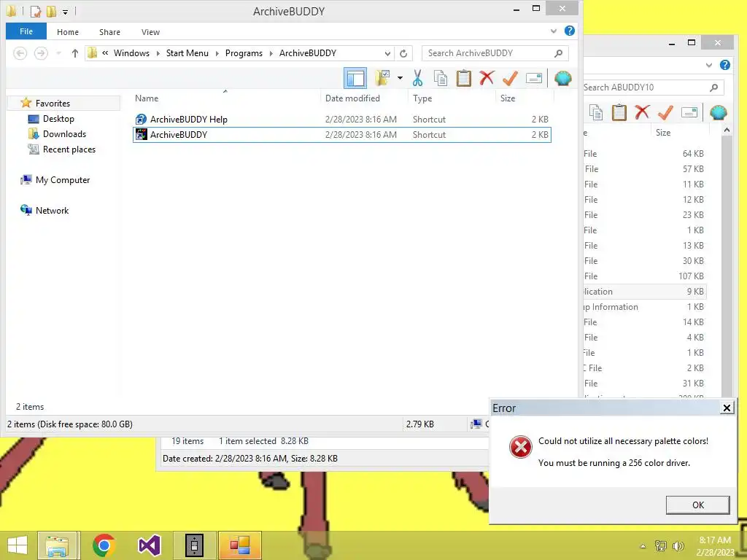Open the Share ribbon tab
The image size is (747, 560).
click(109, 32)
